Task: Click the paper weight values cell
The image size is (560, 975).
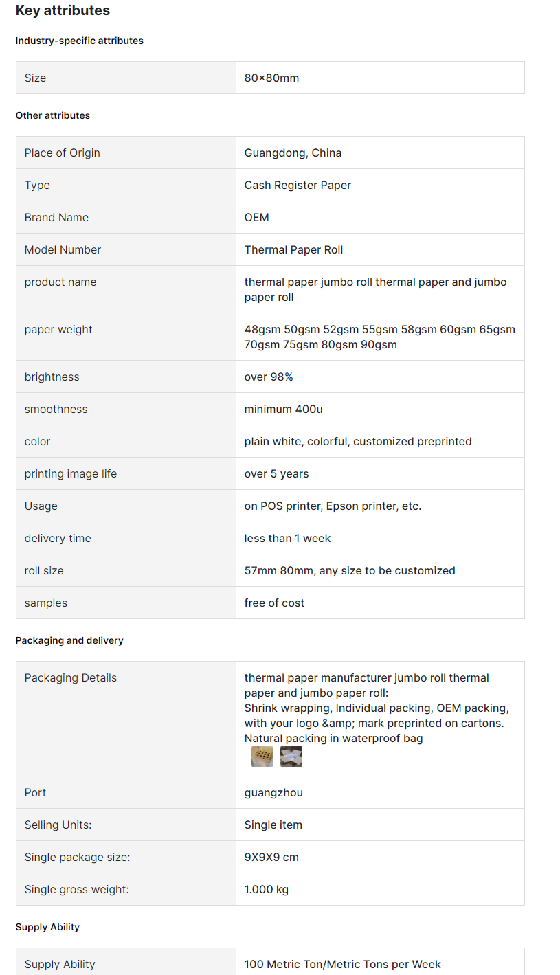Action: (x=380, y=337)
